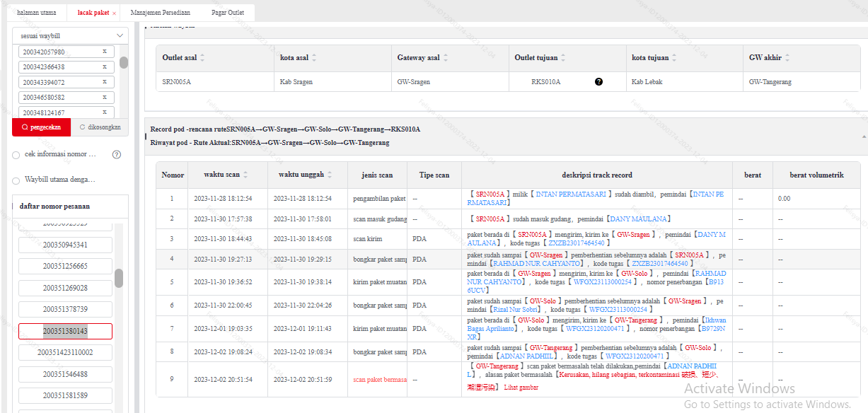Viewport: 868px width, 413px height.
Task: Click the deskripsi track record column header
Action: 597,175
